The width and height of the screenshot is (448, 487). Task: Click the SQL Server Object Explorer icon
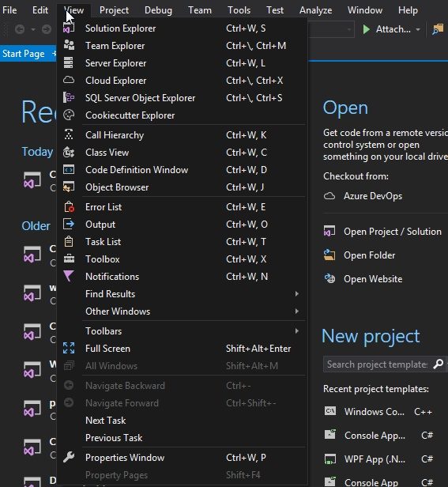(x=69, y=97)
